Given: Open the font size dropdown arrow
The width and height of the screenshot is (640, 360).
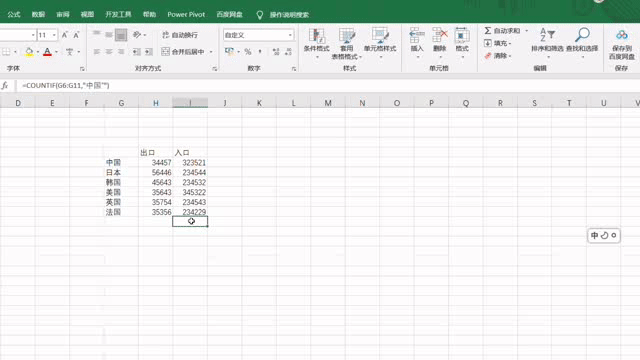Looking at the screenshot, I should click(54, 35).
